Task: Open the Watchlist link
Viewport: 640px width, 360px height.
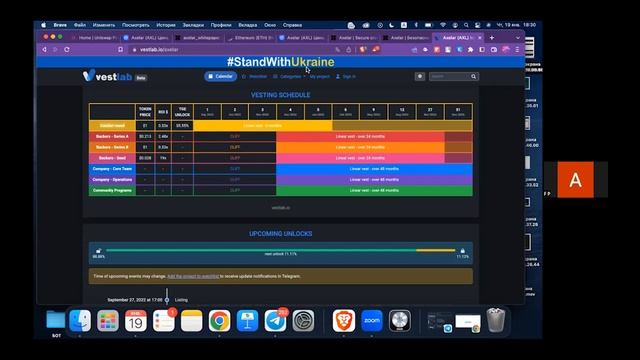Action: 254,76
